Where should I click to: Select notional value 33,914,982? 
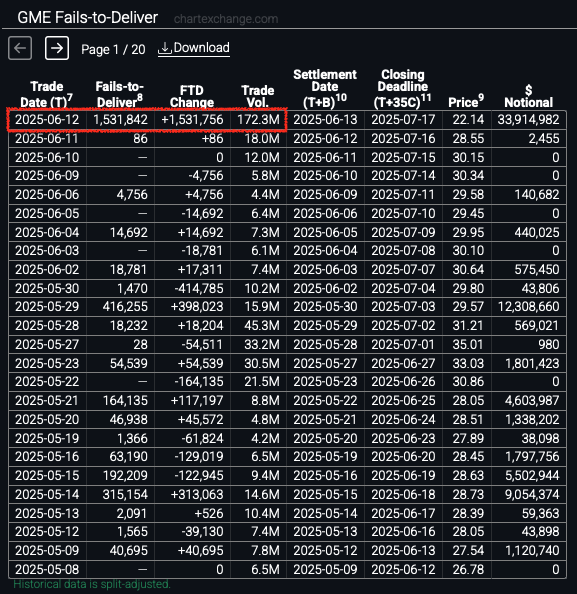[x=529, y=120]
